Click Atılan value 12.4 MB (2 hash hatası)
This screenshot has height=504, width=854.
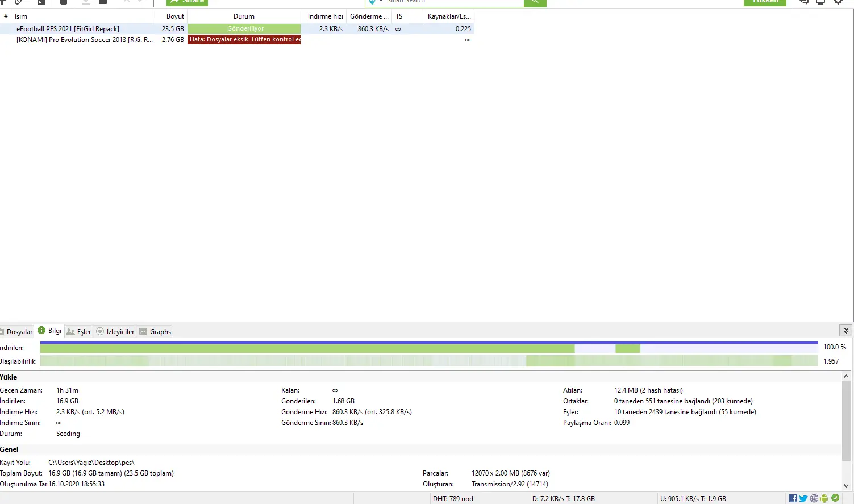648,390
